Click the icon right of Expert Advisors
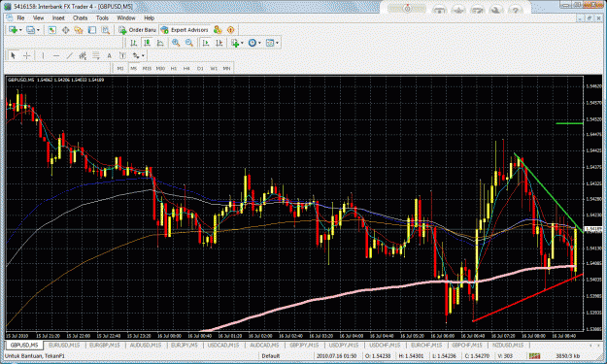Image resolution: width=607 pixels, height=364 pixels. (x=218, y=30)
